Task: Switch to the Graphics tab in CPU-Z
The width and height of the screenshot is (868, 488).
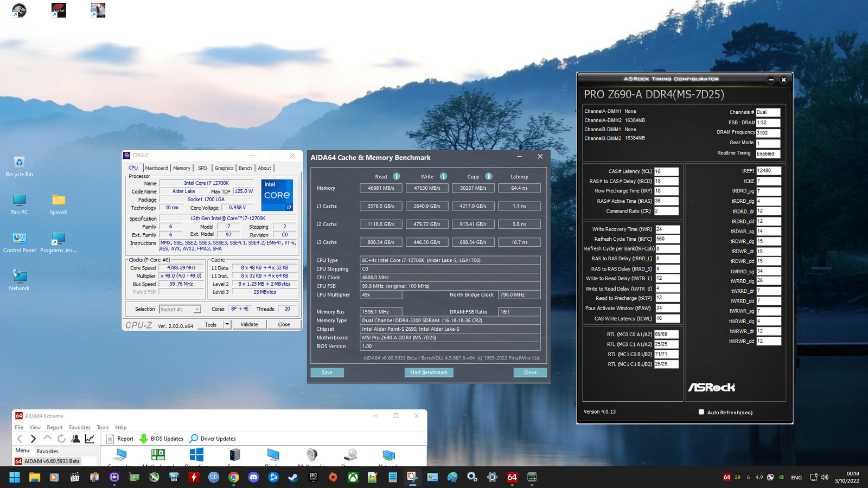Action: coord(224,168)
